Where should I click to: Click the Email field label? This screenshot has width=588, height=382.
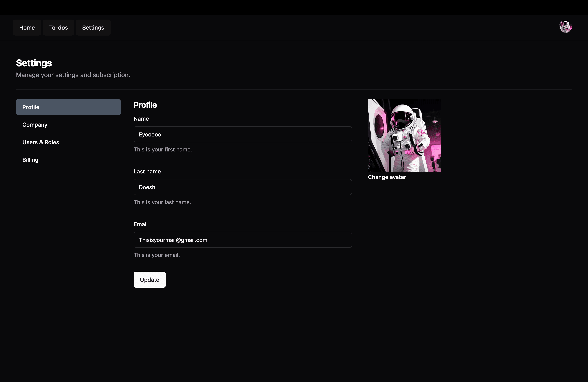(x=141, y=224)
